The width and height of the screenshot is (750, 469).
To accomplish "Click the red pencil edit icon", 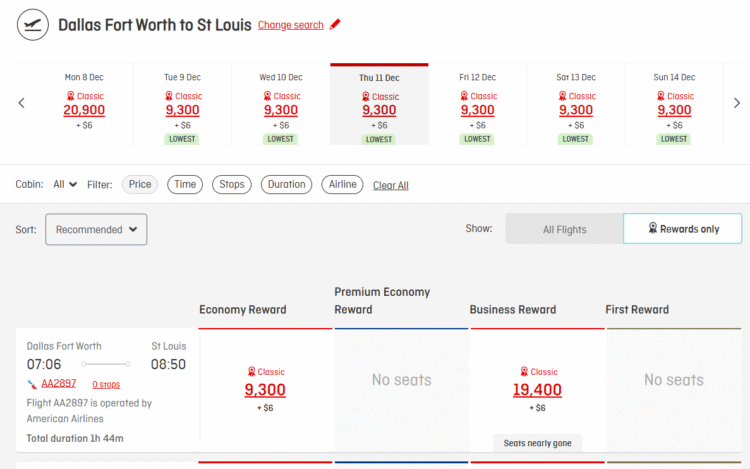I will (x=335, y=24).
